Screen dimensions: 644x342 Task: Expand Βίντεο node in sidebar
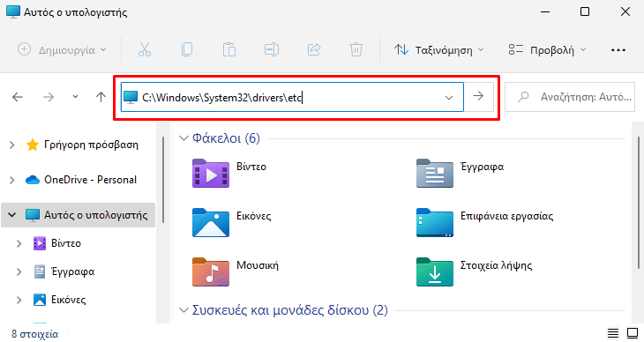point(19,243)
